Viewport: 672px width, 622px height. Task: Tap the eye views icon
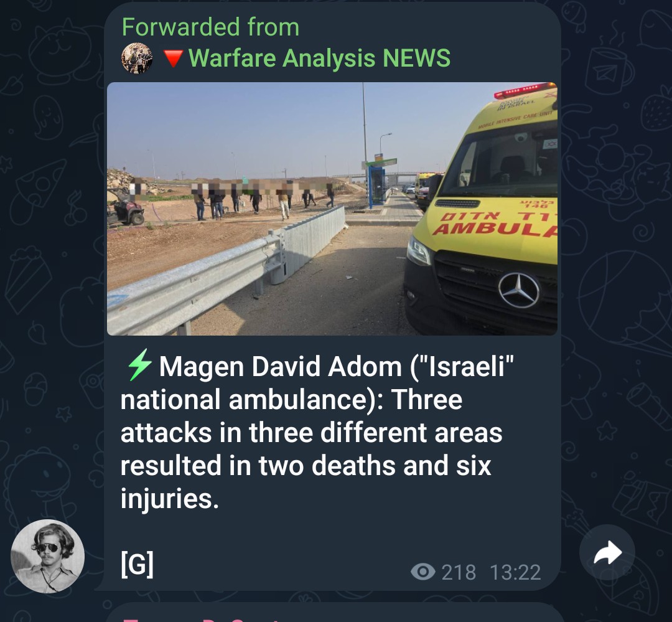[423, 572]
